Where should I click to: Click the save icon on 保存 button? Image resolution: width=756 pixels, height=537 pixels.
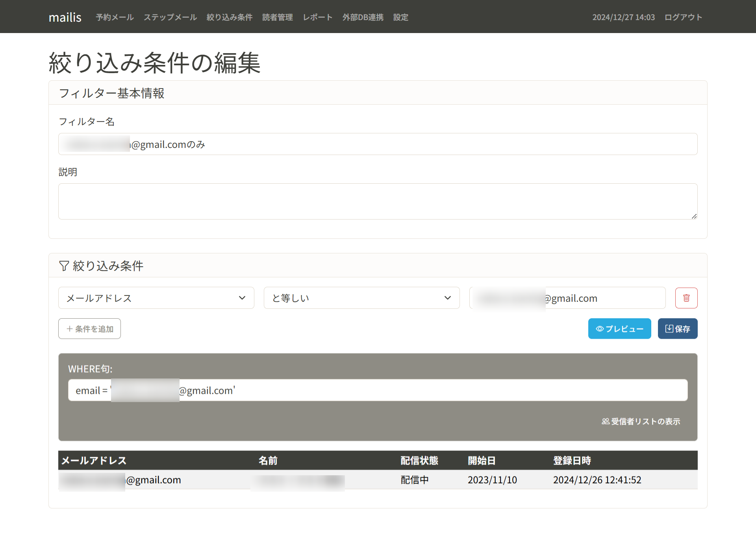[669, 328]
